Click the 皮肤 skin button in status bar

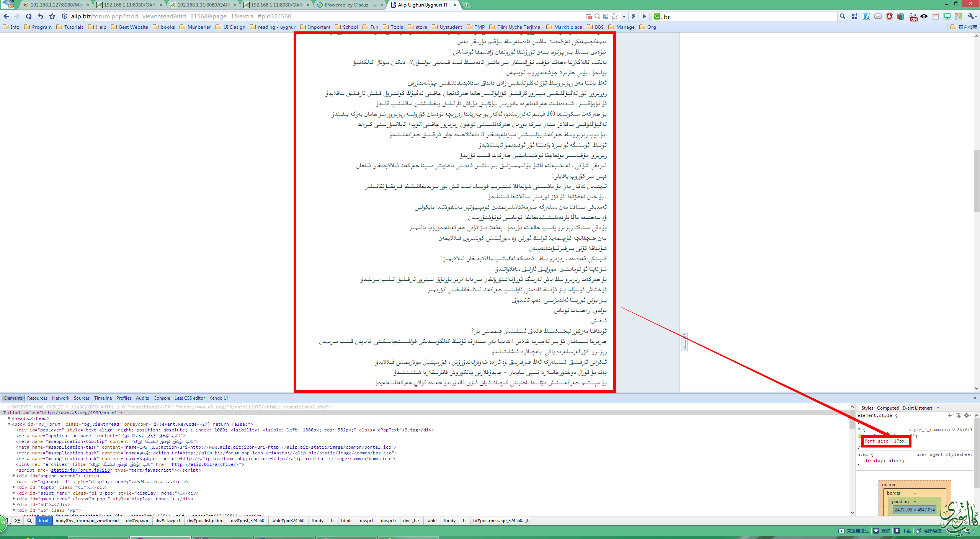coord(882,531)
